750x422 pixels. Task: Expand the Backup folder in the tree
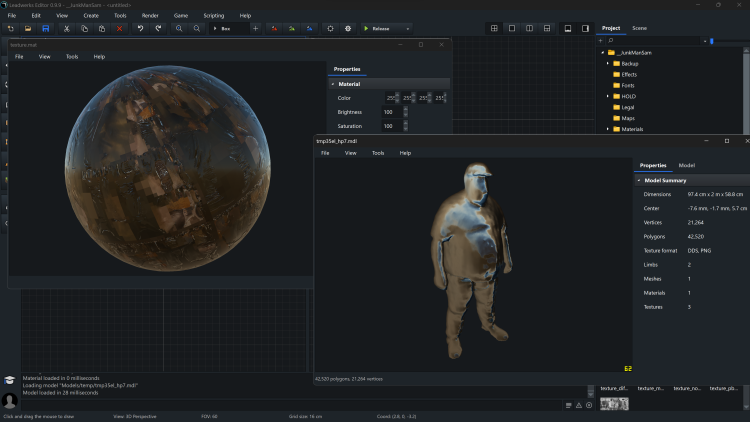[x=608, y=63]
